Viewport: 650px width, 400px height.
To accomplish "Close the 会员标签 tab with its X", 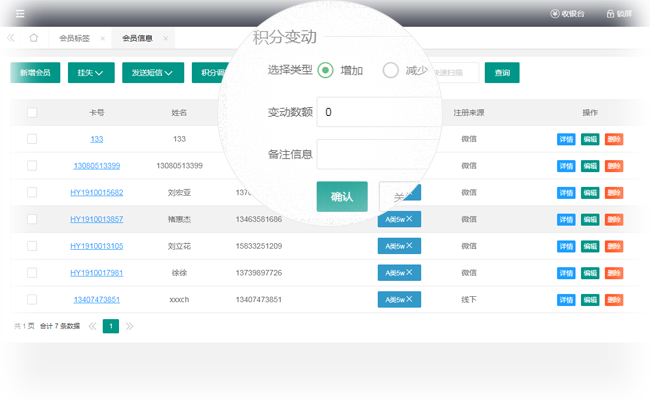I will point(102,39).
